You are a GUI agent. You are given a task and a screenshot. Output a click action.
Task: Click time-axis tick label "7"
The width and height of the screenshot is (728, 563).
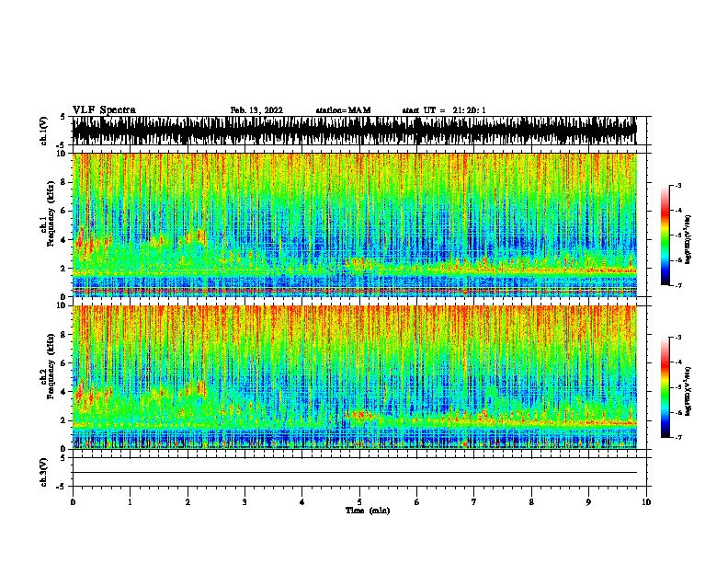pyautogui.click(x=474, y=502)
